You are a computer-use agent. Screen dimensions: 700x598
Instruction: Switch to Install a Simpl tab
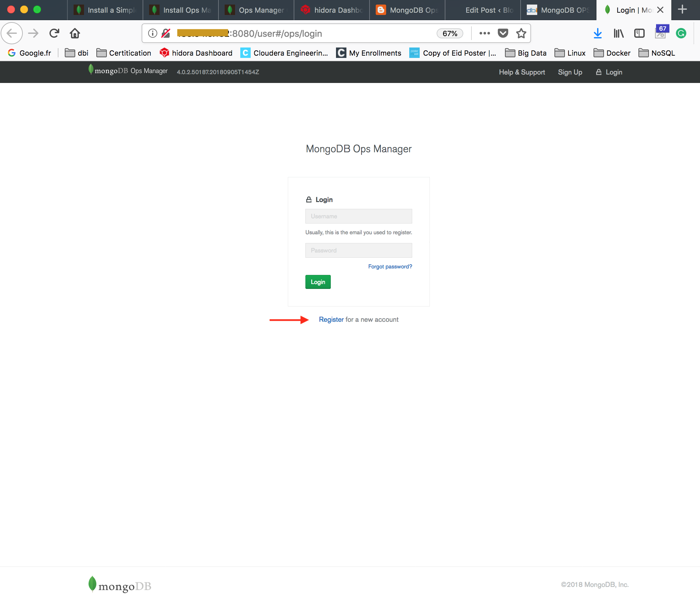coord(105,10)
